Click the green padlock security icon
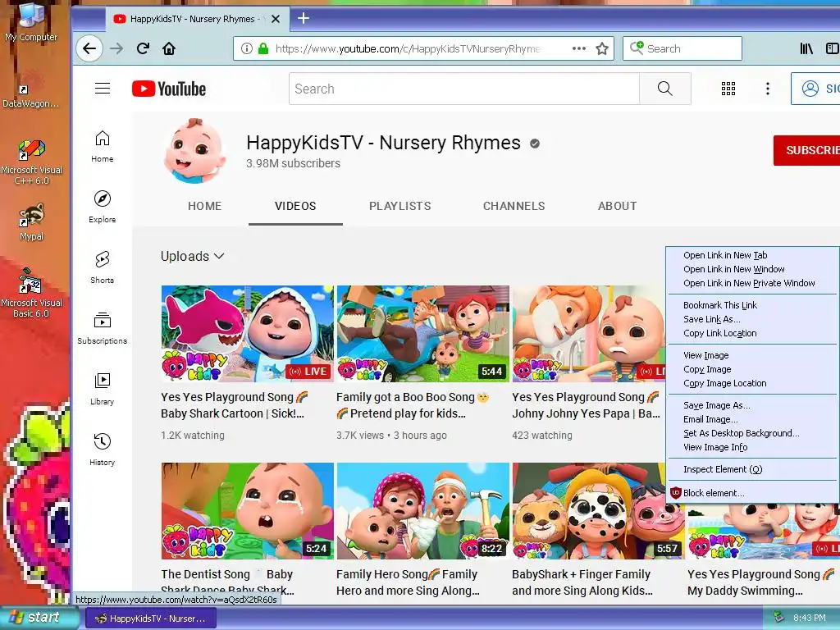Screen dimensions: 840x630 click(x=263, y=48)
